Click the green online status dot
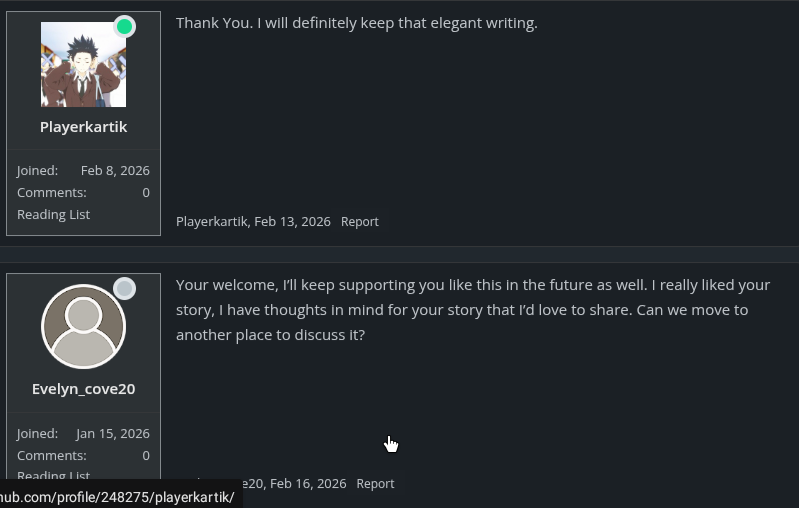 pyautogui.click(x=124, y=27)
